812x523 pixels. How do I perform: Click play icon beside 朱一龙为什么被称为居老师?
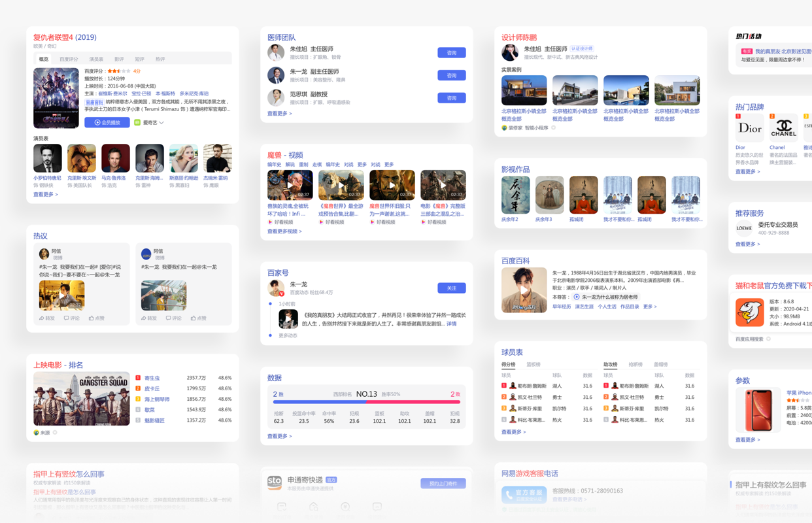(x=577, y=297)
